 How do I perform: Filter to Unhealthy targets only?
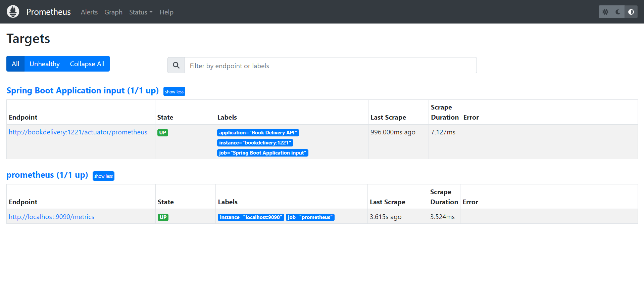[x=45, y=64]
